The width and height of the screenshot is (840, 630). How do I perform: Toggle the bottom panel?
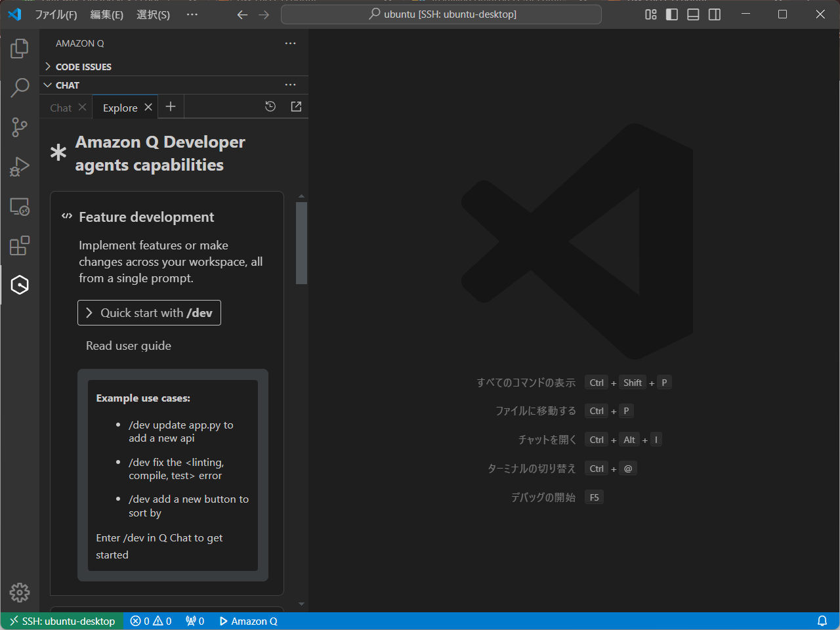693,14
